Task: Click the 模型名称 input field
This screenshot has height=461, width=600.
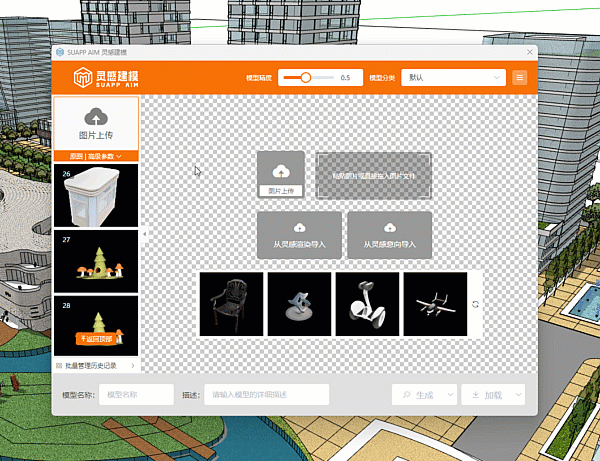Action: point(137,395)
